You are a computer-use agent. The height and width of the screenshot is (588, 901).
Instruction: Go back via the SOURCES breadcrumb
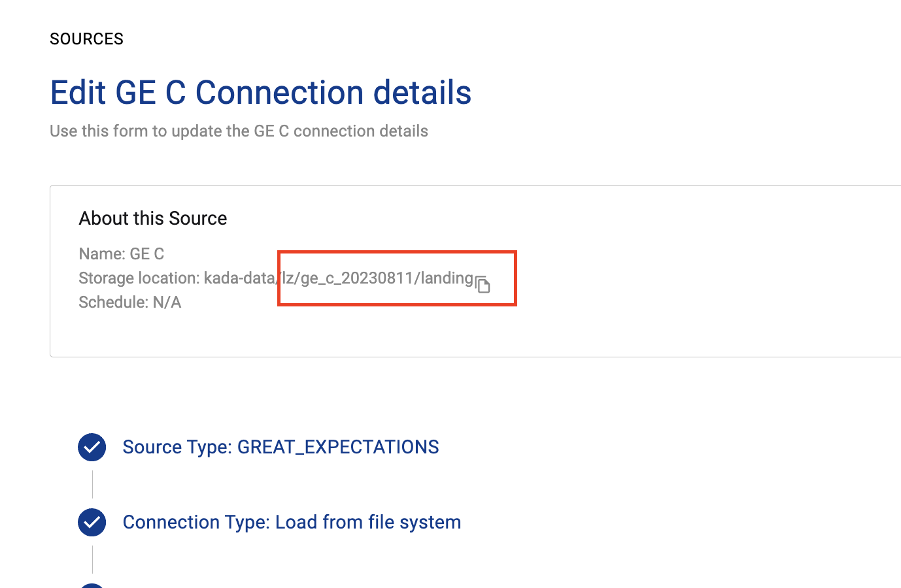86,39
